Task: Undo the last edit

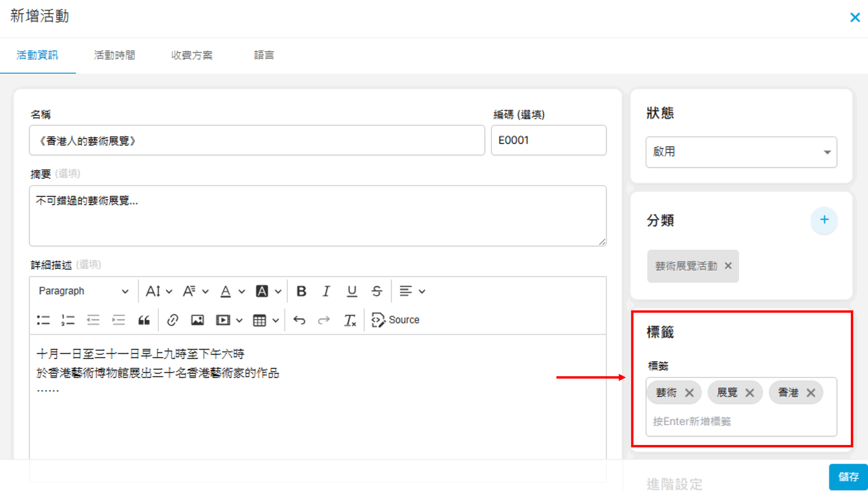Action: (299, 320)
